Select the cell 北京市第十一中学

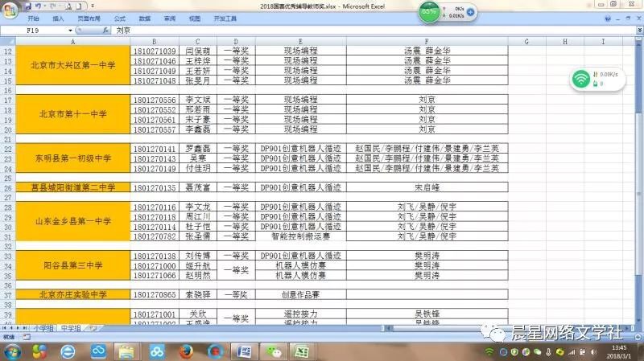[x=73, y=114]
